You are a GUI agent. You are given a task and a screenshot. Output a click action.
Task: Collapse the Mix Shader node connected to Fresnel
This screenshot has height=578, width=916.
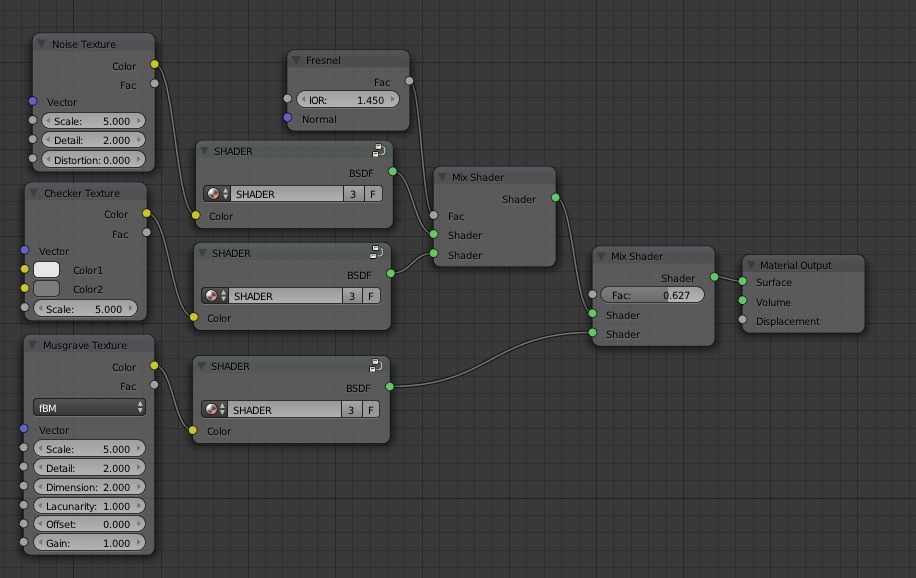pyautogui.click(x=442, y=176)
